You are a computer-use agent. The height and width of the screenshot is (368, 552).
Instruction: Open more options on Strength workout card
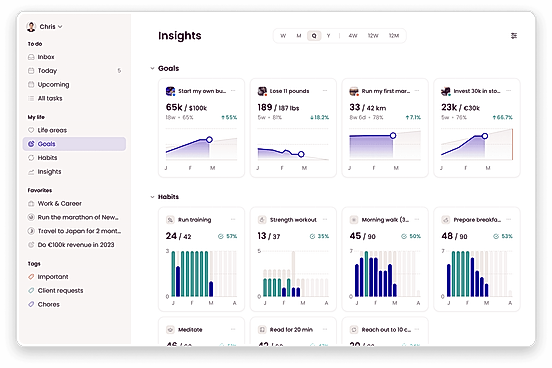[x=325, y=219]
